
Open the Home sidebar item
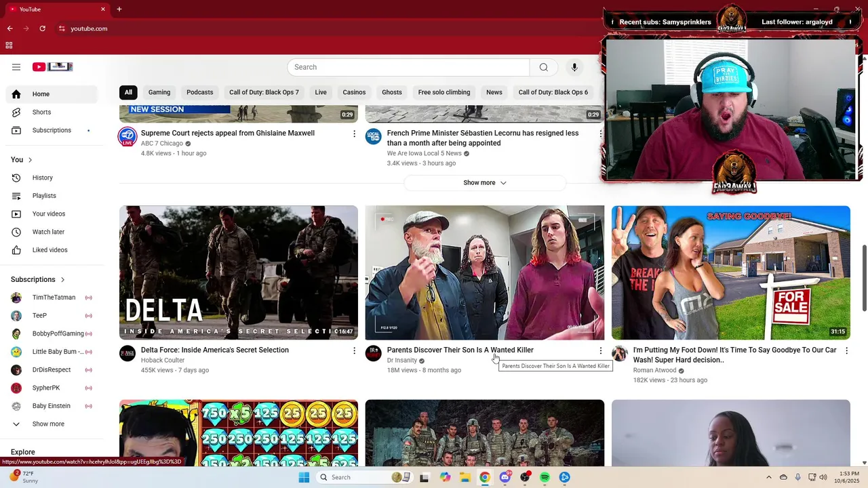[52, 94]
